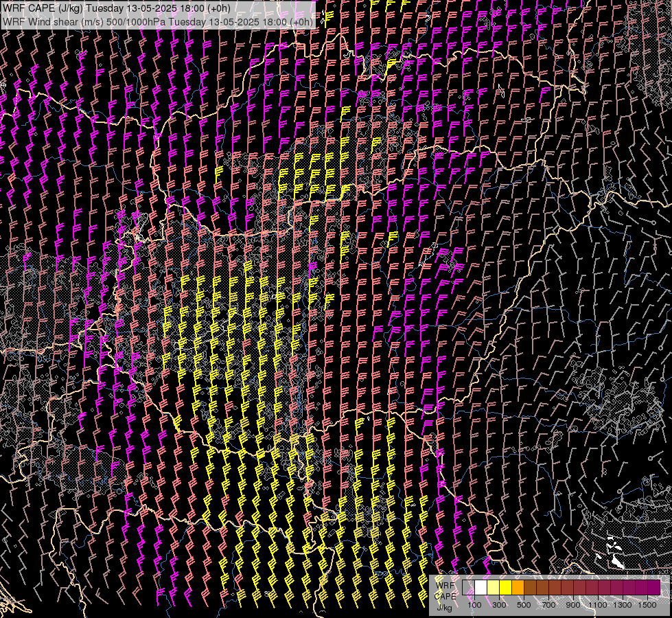Click the white CAPE legend swatch
This screenshot has height=618, width=672.
click(x=481, y=587)
